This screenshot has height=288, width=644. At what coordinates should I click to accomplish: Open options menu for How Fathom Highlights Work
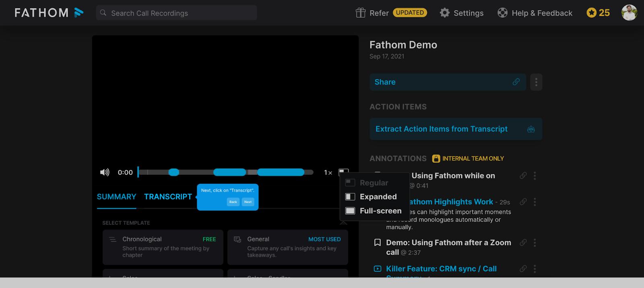(x=535, y=202)
